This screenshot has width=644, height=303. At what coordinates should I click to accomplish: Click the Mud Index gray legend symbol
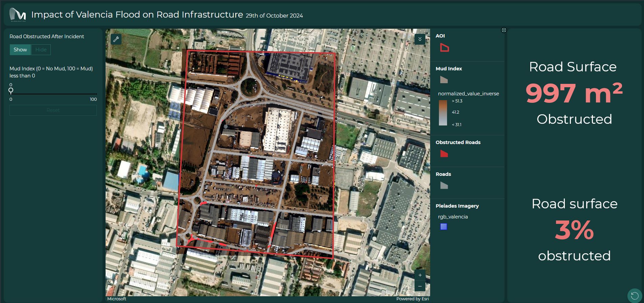pos(444,80)
